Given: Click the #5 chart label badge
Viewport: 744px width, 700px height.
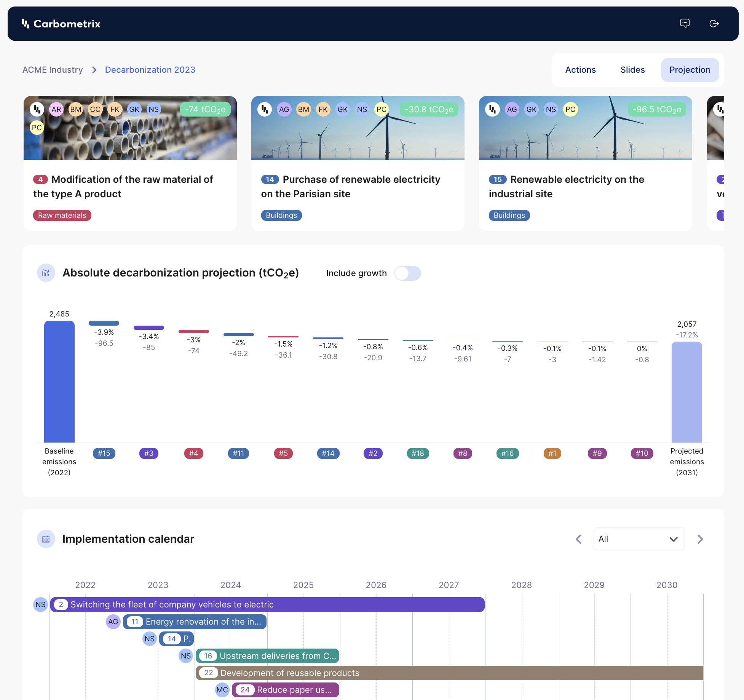Looking at the screenshot, I should tap(283, 453).
